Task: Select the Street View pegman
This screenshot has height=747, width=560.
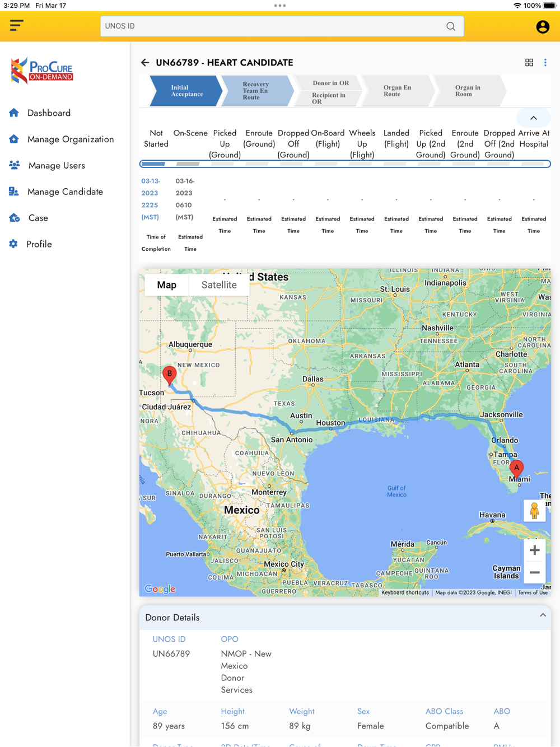Action: [534, 511]
